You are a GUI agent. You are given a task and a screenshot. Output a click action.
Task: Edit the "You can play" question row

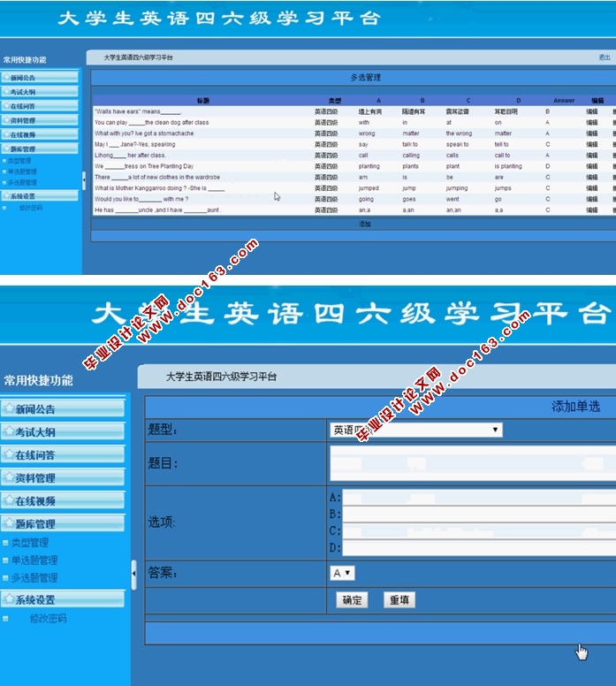[592, 123]
